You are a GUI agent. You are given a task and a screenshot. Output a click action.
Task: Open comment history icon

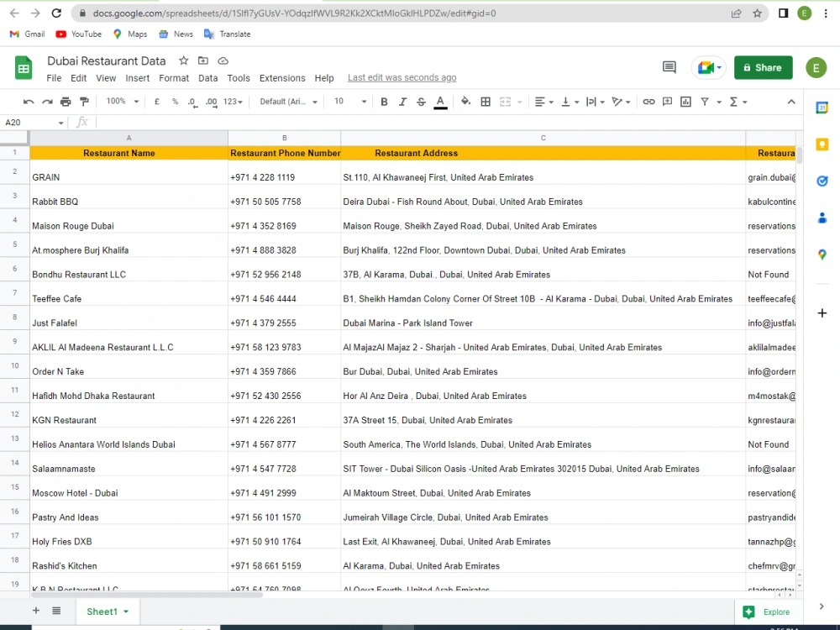point(669,67)
